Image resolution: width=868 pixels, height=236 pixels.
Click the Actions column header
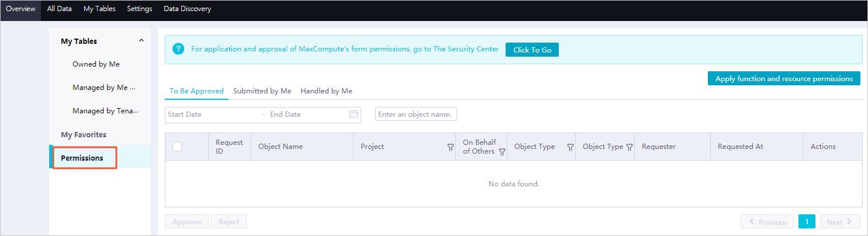pyautogui.click(x=833, y=147)
